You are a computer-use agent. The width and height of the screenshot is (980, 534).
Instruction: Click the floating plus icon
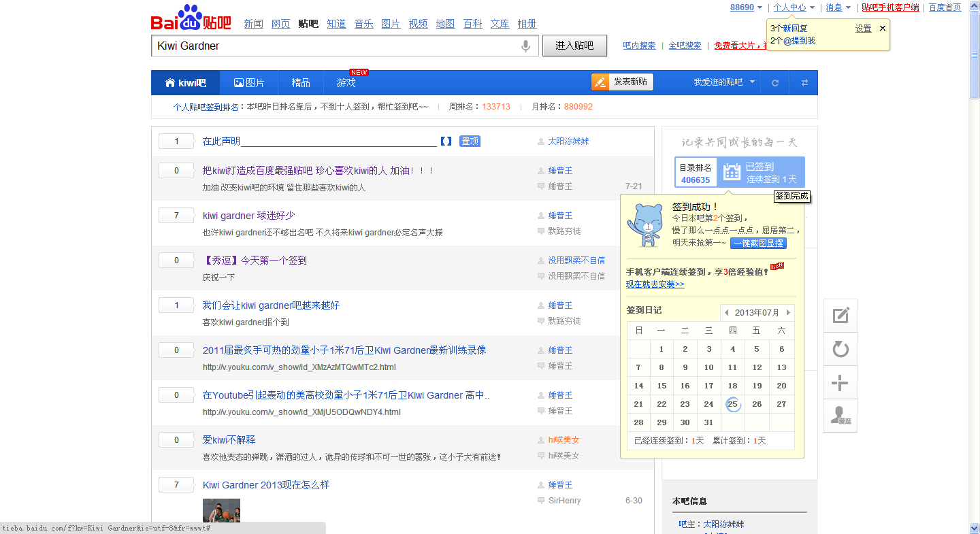tap(840, 382)
